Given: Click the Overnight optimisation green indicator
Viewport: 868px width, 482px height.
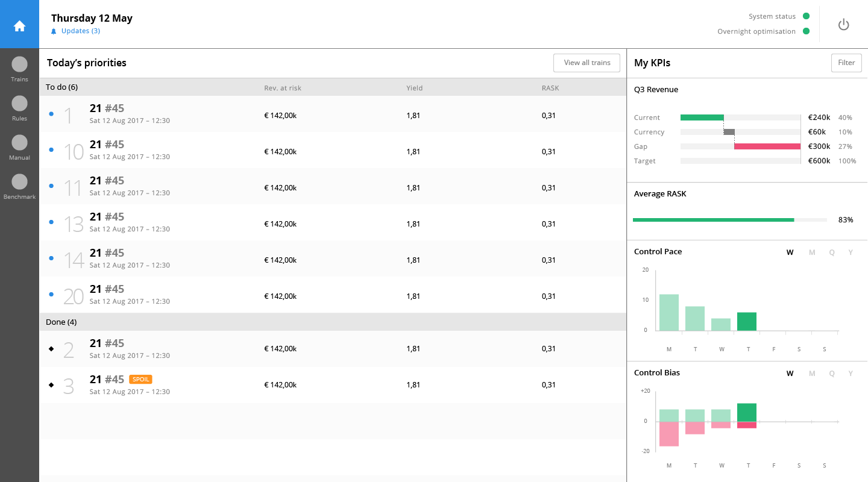Looking at the screenshot, I should pos(806,31).
